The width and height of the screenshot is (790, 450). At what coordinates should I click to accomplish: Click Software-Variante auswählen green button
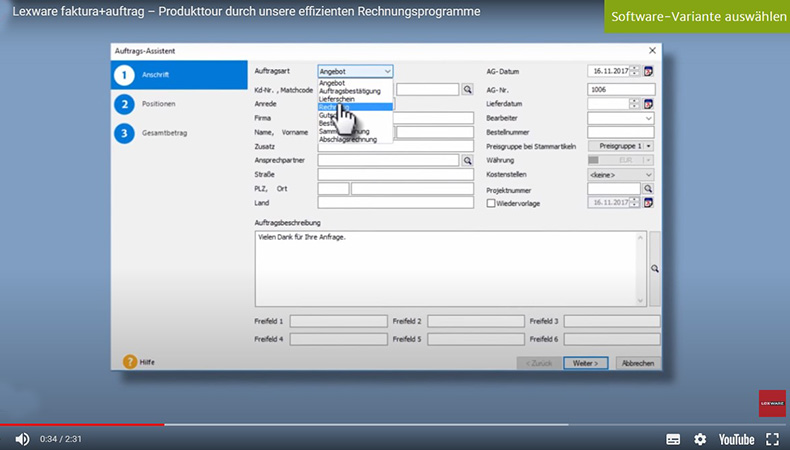(697, 16)
